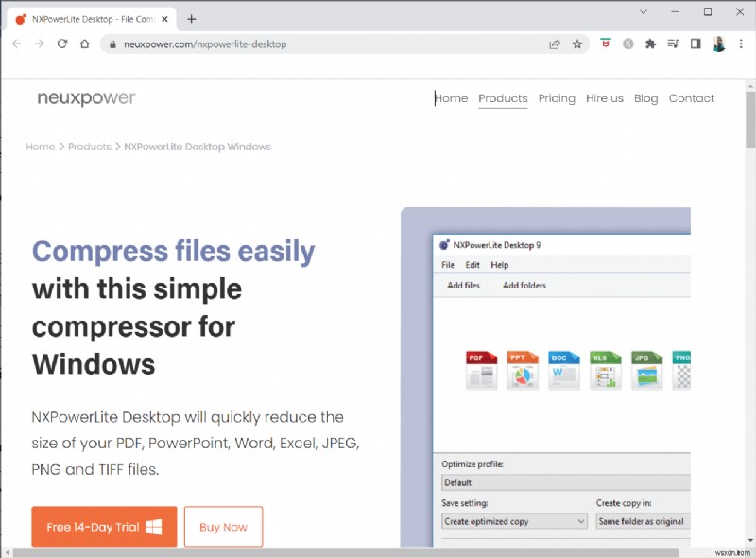Open Products in site navigation
Image resolution: width=756 pixels, height=558 pixels.
503,98
